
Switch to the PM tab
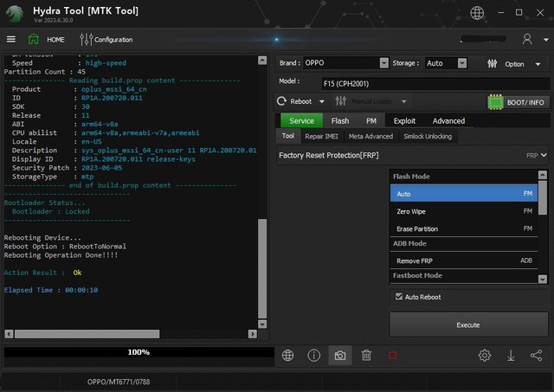(x=371, y=121)
